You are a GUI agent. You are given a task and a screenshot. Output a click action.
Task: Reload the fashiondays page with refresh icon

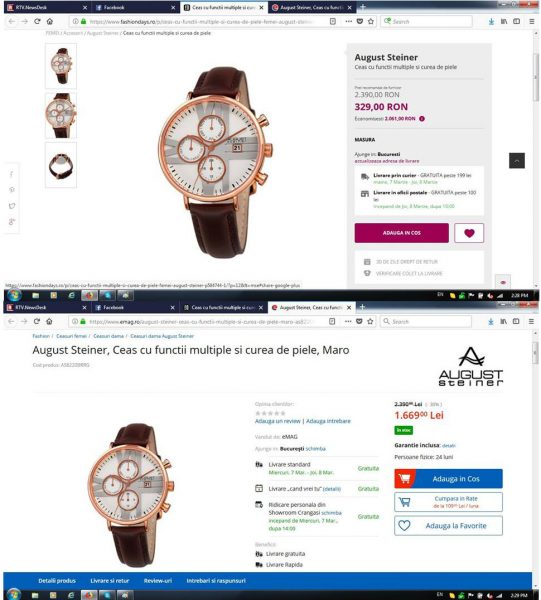pyautogui.click(x=37, y=21)
